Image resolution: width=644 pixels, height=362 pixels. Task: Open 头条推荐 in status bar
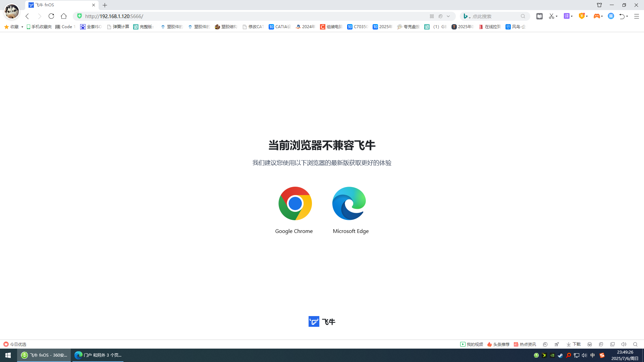[498, 344]
